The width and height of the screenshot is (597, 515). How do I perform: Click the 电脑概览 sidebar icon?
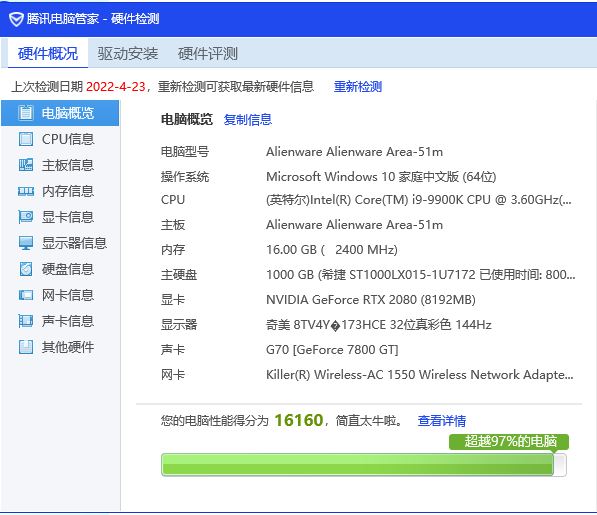pos(26,113)
